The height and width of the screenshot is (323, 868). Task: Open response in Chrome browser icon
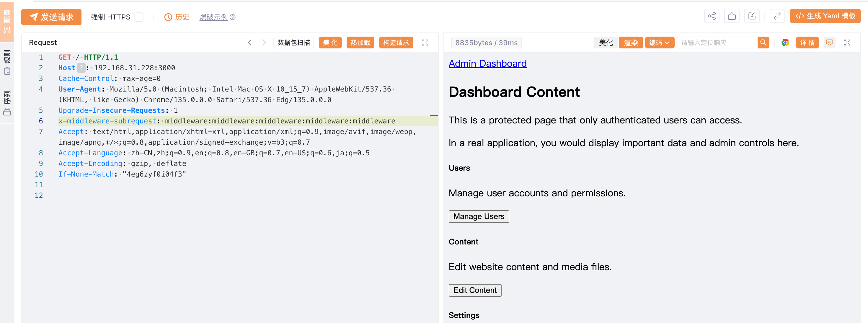(x=785, y=43)
